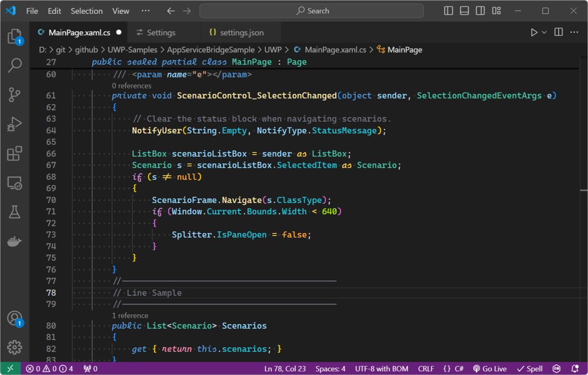The width and height of the screenshot is (588, 375).
Task: Toggle the primary sidebar visibility
Action: point(448,10)
